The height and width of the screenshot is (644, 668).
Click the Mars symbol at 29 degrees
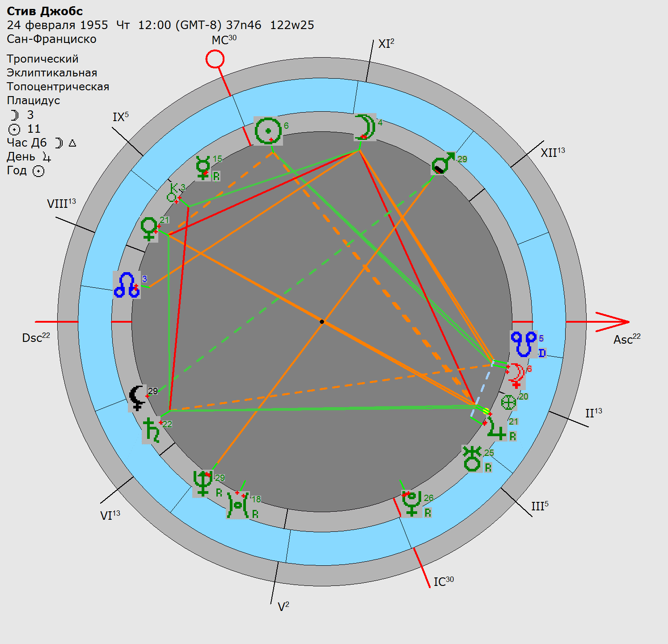point(443,163)
